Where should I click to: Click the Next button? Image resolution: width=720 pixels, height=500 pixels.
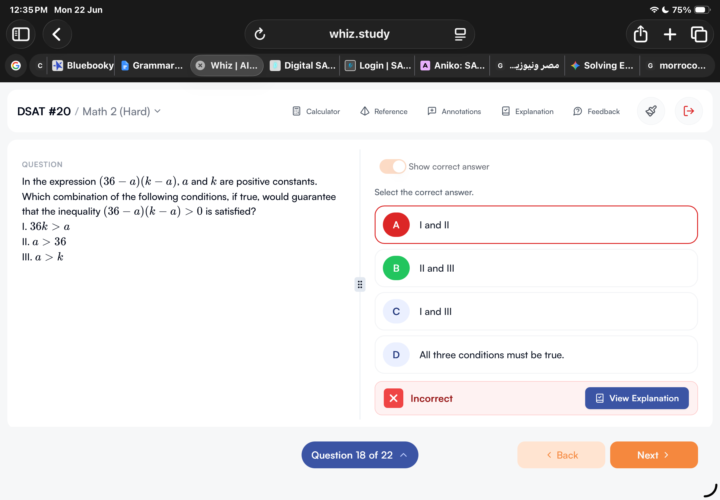pos(653,455)
